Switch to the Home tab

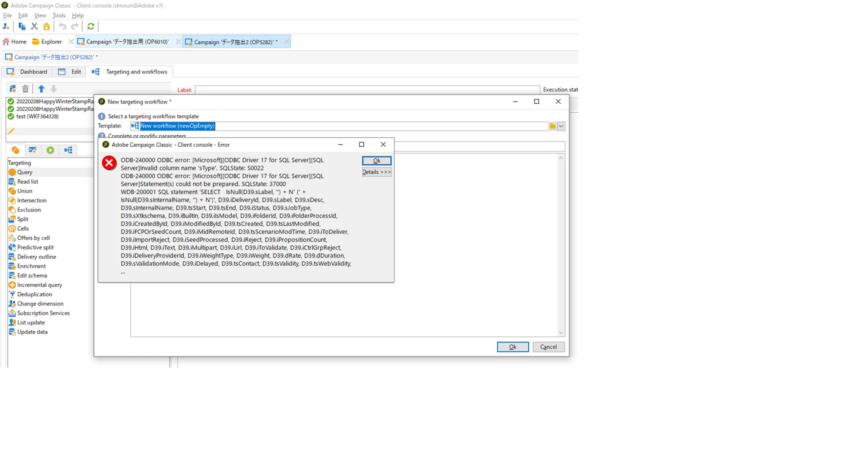coord(14,42)
